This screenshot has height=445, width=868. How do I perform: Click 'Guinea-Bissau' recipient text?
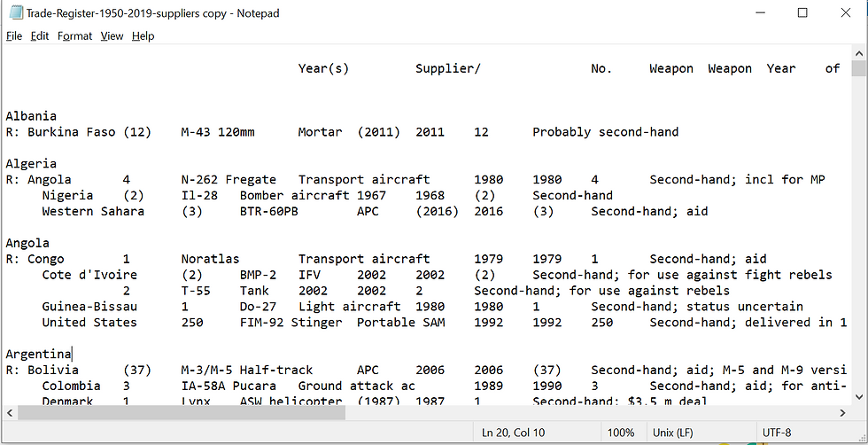click(89, 307)
